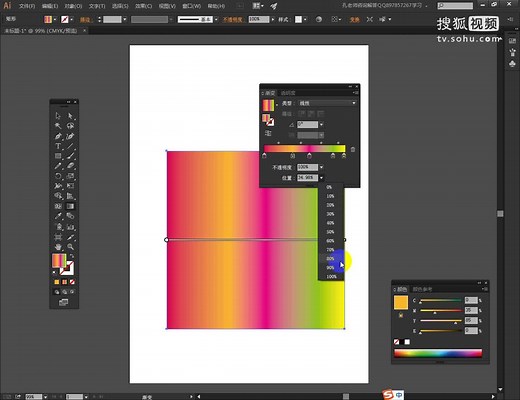This screenshot has height=400, width=520.
Task: Click the search field at top right
Action: tap(455, 6)
